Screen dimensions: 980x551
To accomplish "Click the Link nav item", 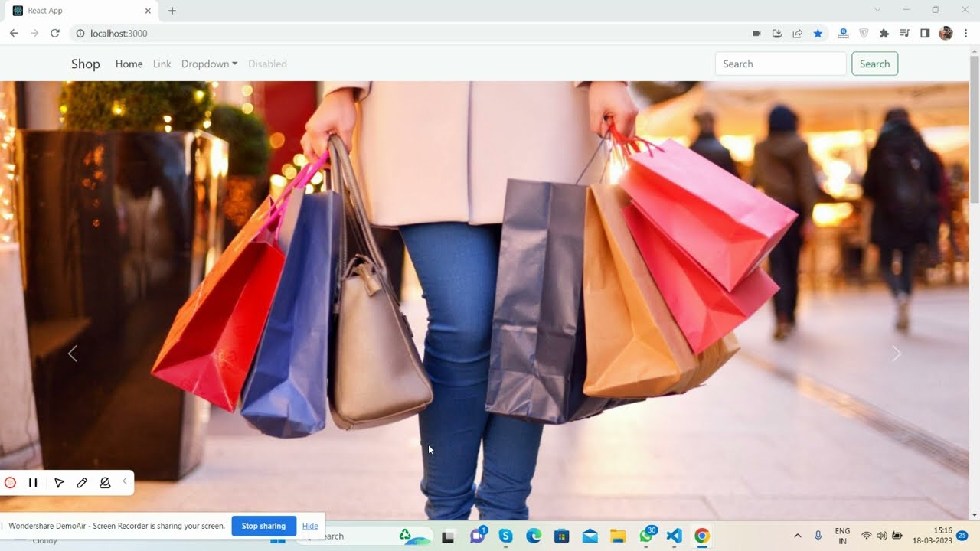I will coord(162,64).
